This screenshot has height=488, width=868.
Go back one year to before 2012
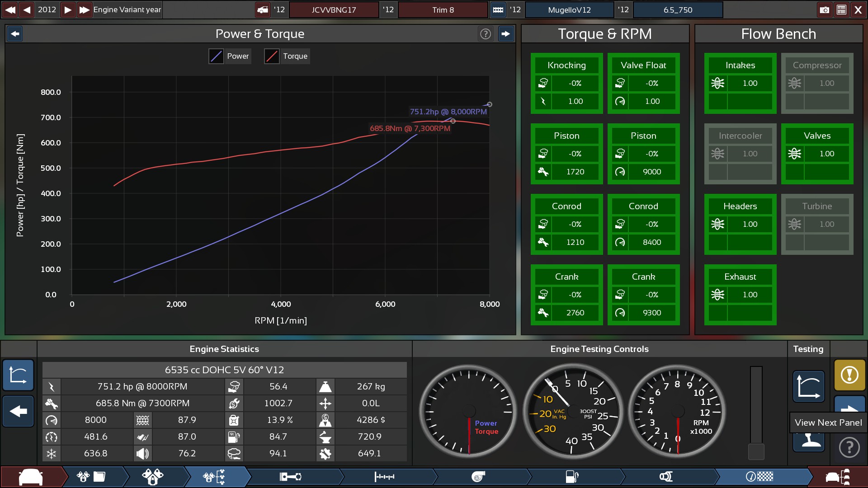click(x=27, y=9)
